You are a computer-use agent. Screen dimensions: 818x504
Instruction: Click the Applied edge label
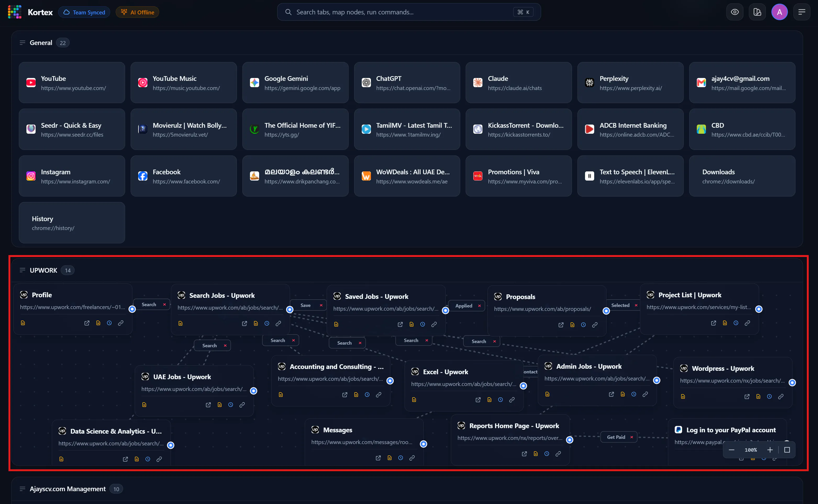[x=464, y=306]
